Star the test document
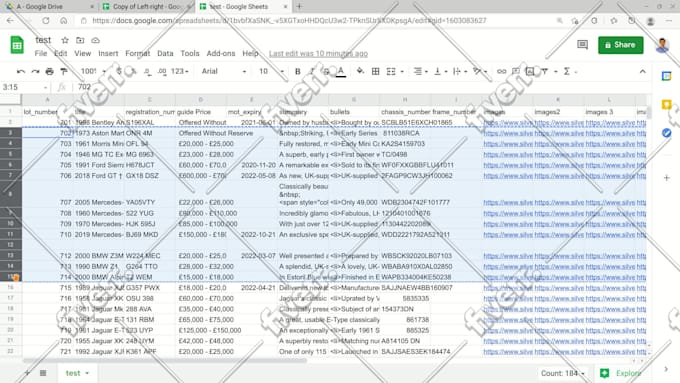The height and width of the screenshot is (383, 680). [x=65, y=40]
